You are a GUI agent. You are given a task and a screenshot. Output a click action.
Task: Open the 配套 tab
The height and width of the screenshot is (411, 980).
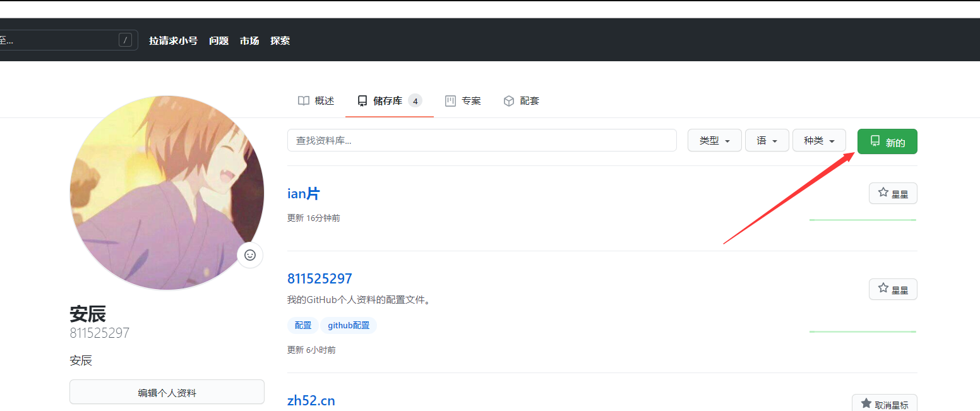[x=521, y=101]
